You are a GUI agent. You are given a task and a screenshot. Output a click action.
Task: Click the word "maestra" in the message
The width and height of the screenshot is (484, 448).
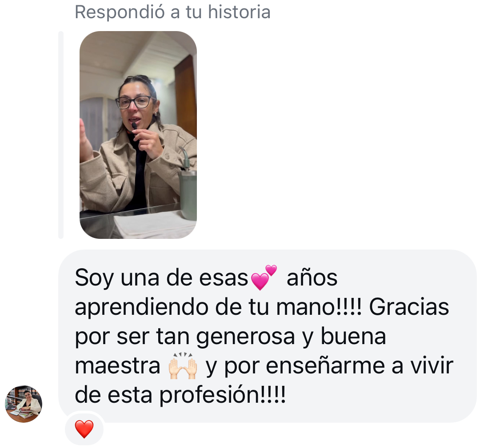click(x=118, y=366)
